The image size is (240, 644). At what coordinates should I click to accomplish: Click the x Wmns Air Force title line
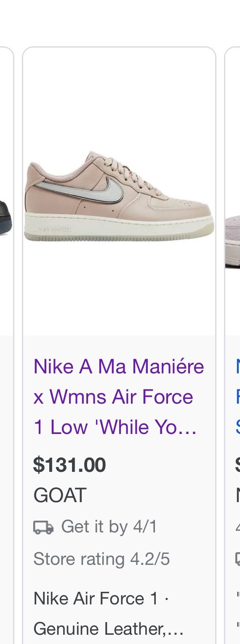tap(113, 397)
